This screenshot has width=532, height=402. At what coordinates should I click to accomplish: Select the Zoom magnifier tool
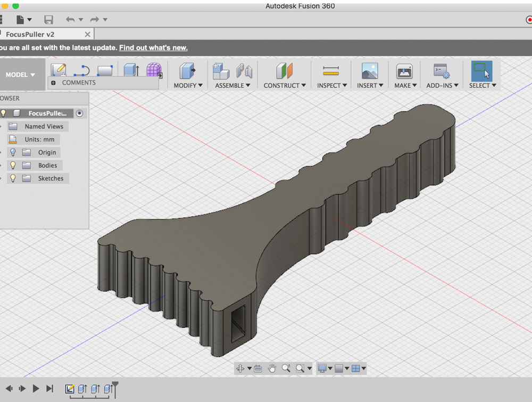[286, 368]
